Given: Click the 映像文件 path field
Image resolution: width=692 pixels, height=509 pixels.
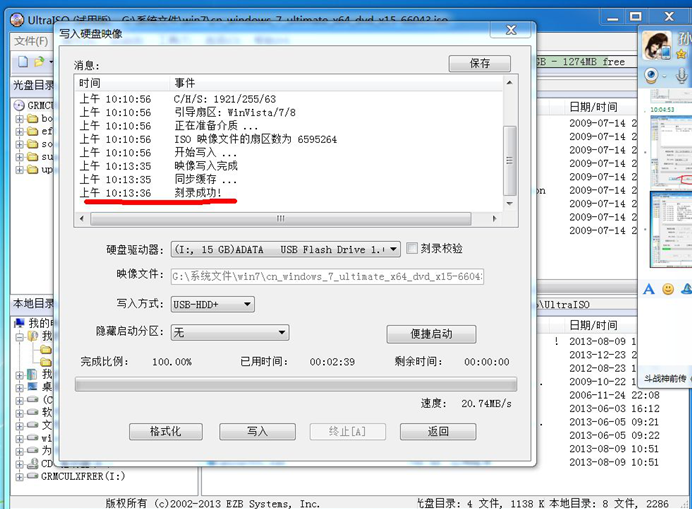Looking at the screenshot, I should [x=327, y=276].
